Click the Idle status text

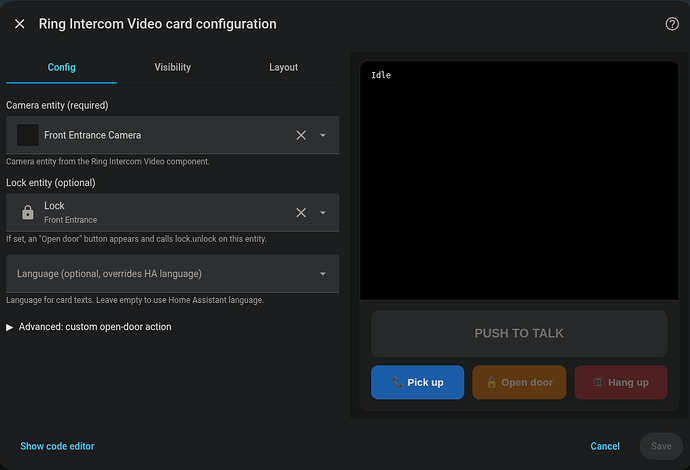[x=381, y=75]
